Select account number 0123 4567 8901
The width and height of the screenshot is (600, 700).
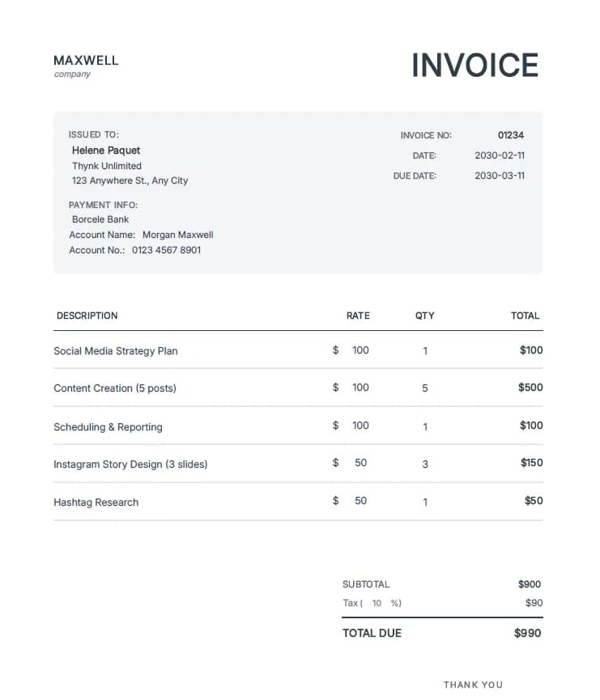click(x=166, y=250)
